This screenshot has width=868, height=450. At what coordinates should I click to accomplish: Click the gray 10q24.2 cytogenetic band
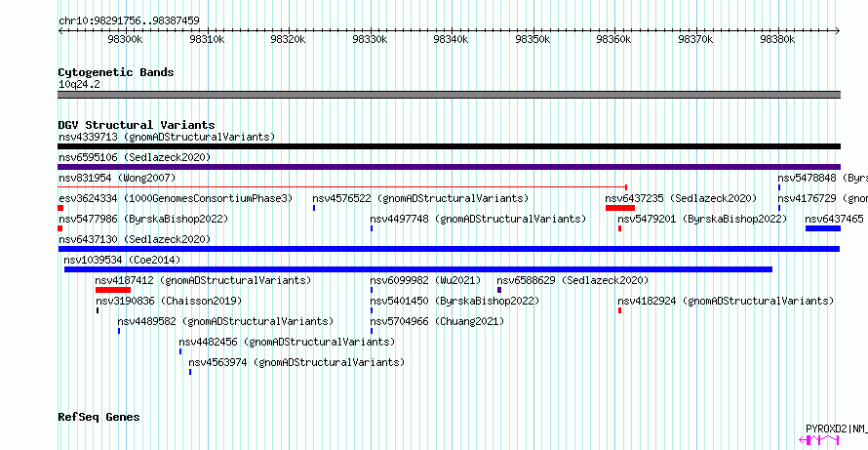[x=449, y=95]
